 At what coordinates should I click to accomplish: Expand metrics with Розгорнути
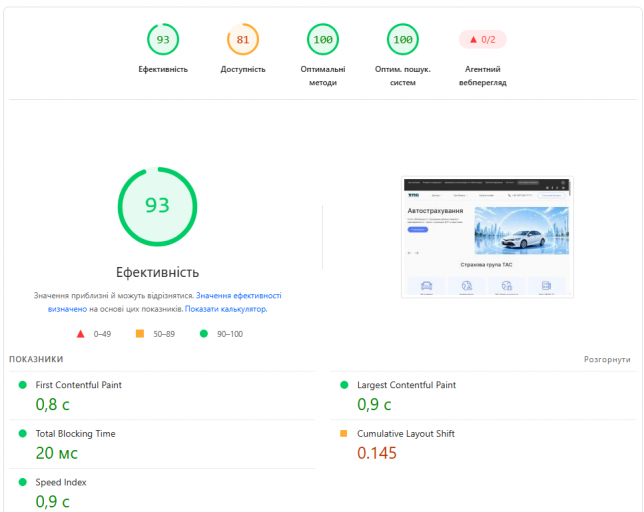[607, 359]
